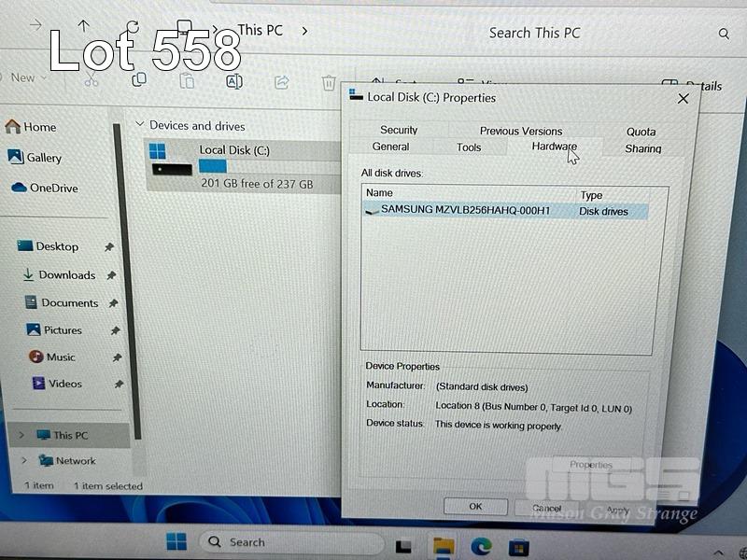Open File Explorer from the taskbar
Image resolution: width=747 pixels, height=560 pixels.
(444, 546)
